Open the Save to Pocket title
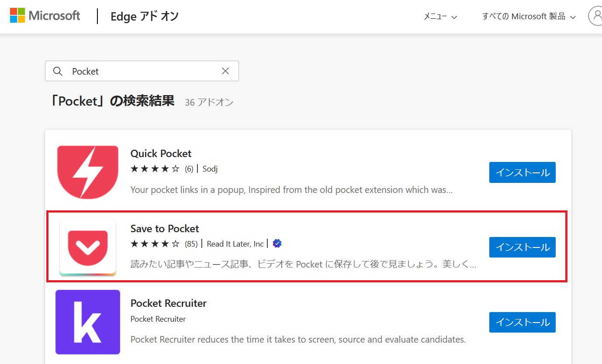Image resolution: width=602 pixels, height=364 pixels. point(165,229)
